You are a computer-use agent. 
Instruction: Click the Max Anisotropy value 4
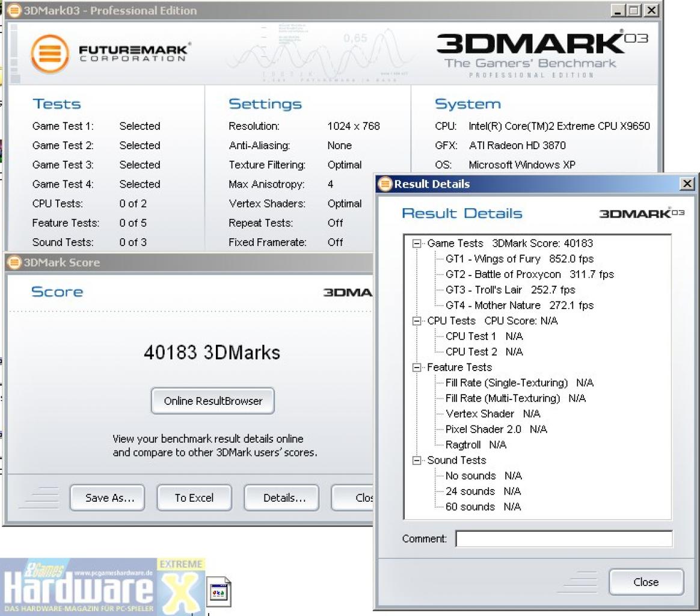(330, 184)
